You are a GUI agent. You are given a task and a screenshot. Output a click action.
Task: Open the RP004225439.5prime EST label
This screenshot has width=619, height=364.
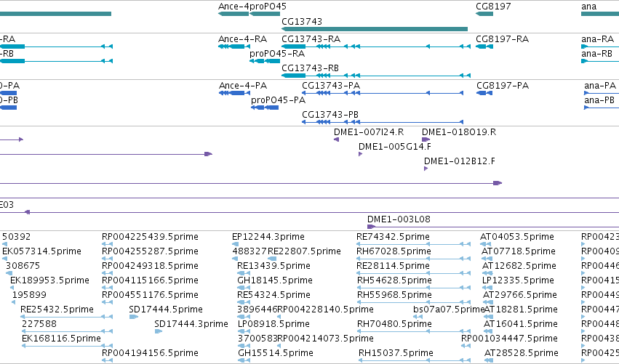tap(150, 237)
